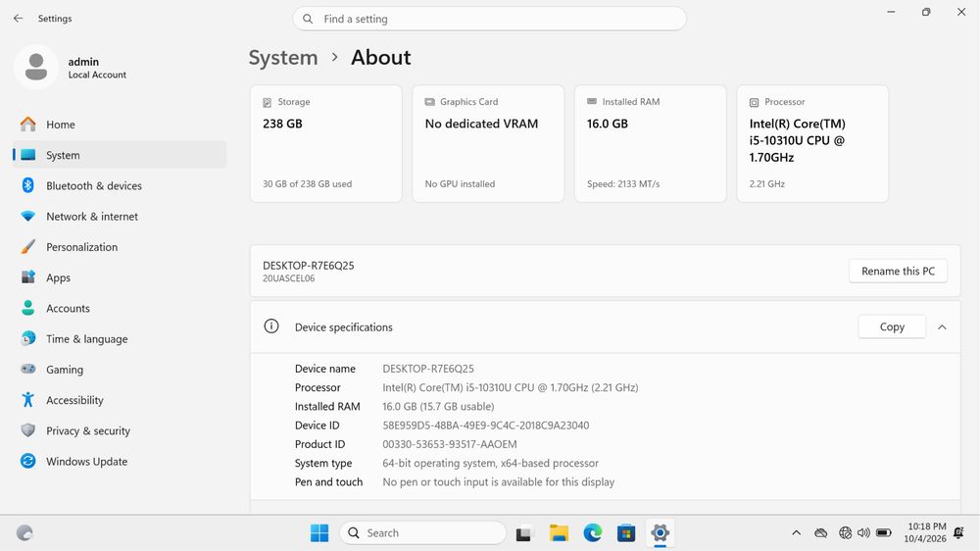Open the Storage 238 GB card

point(325,144)
